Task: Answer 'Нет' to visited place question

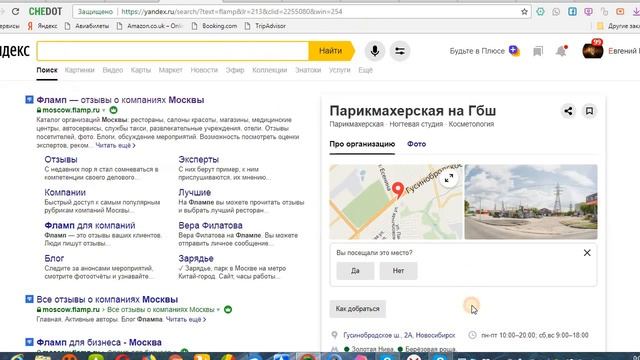Action: (398, 271)
